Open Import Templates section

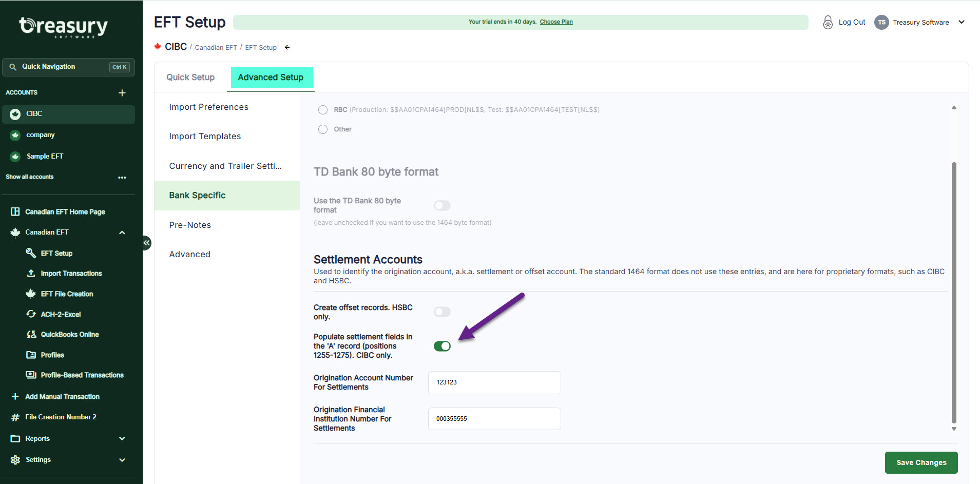[x=227, y=136]
